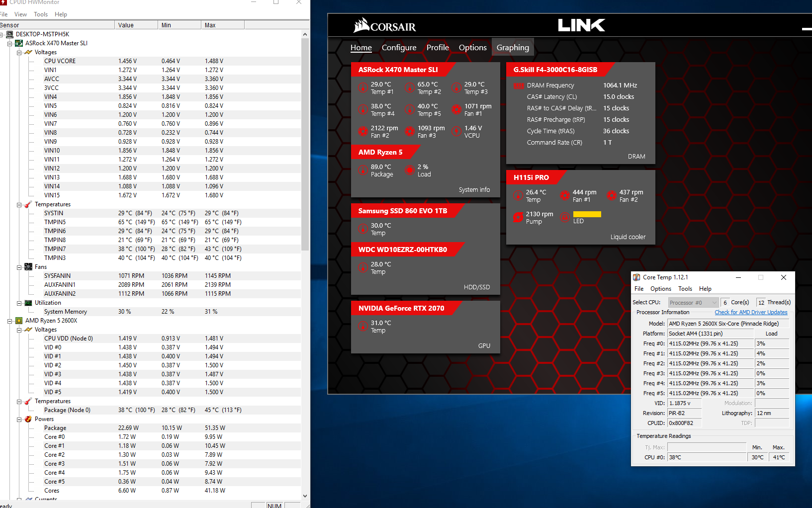812x508 pixels.
Task: Click the Samsung SSD 860 EVO Temp icon
Action: coord(362,229)
